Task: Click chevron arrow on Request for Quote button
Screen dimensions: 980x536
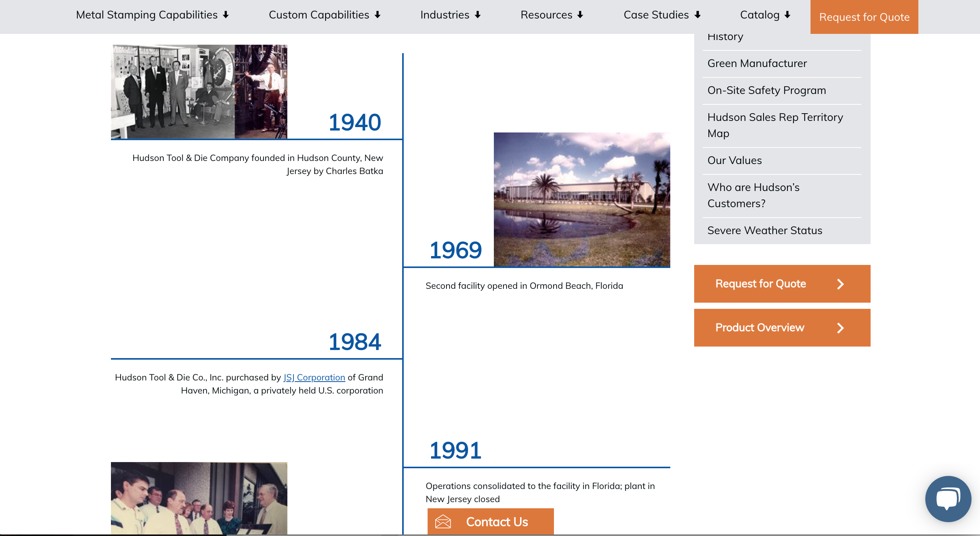Action: [841, 284]
